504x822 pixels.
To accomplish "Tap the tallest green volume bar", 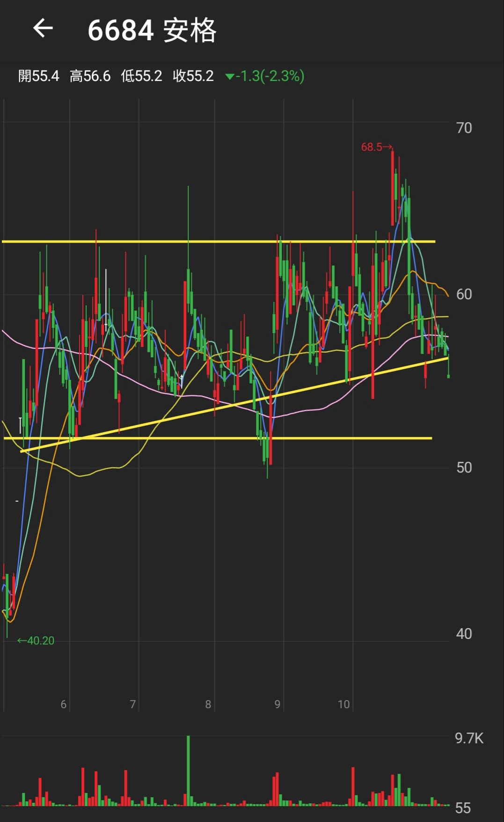I will pos(188,770).
